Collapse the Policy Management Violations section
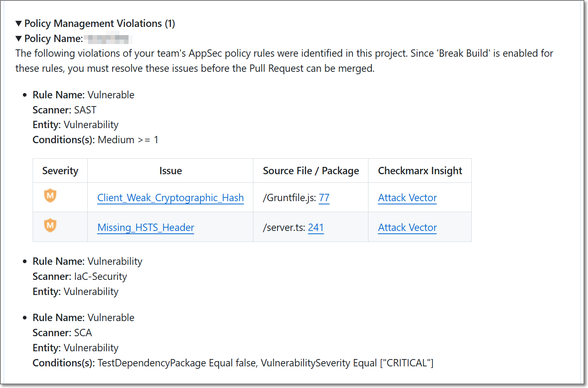Viewport: 588px width, 388px height. point(18,24)
